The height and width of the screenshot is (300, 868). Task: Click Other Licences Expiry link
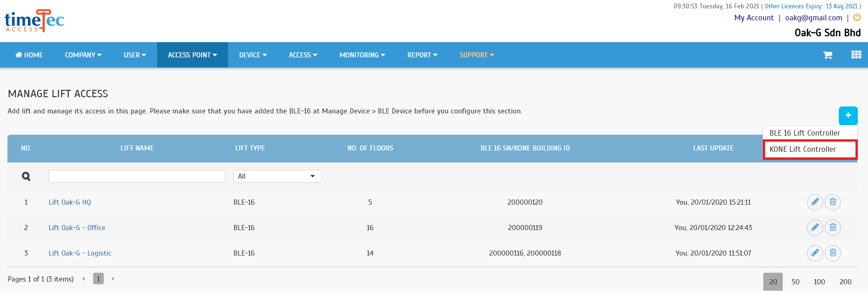(811, 6)
